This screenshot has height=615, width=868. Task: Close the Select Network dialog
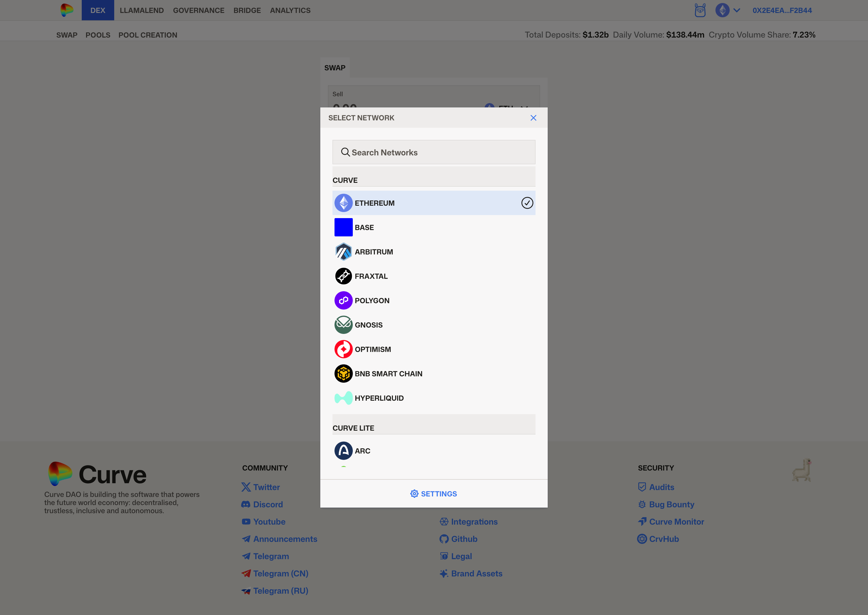(x=533, y=118)
